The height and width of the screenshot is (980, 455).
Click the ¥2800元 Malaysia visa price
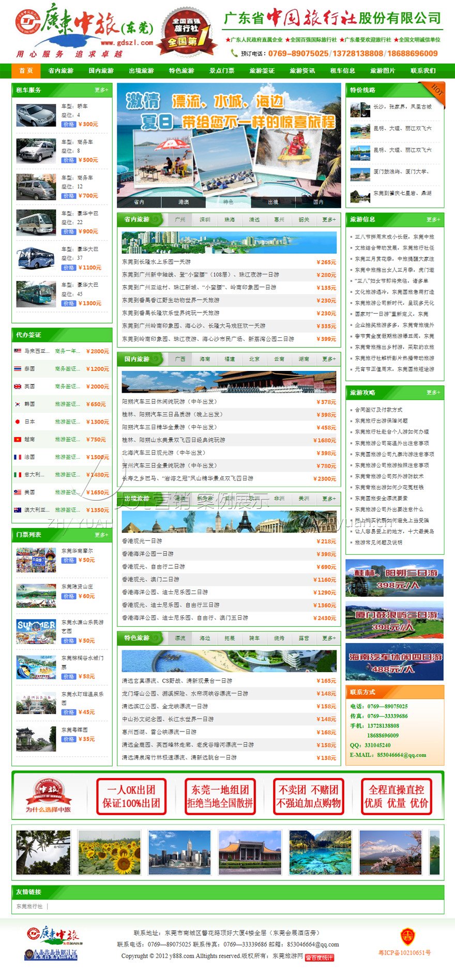coord(98,351)
